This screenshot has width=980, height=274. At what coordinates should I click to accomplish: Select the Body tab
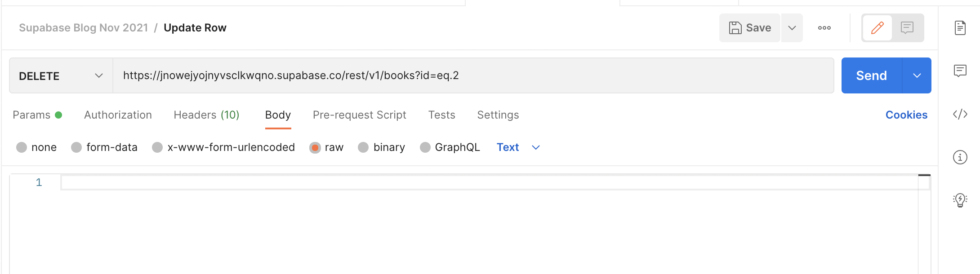278,115
